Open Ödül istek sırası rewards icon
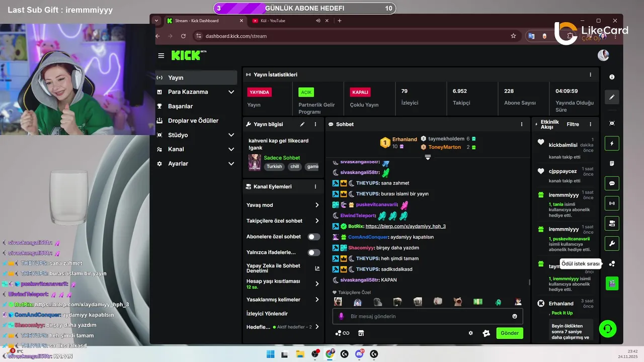This screenshot has height=362, width=644. coord(612,263)
